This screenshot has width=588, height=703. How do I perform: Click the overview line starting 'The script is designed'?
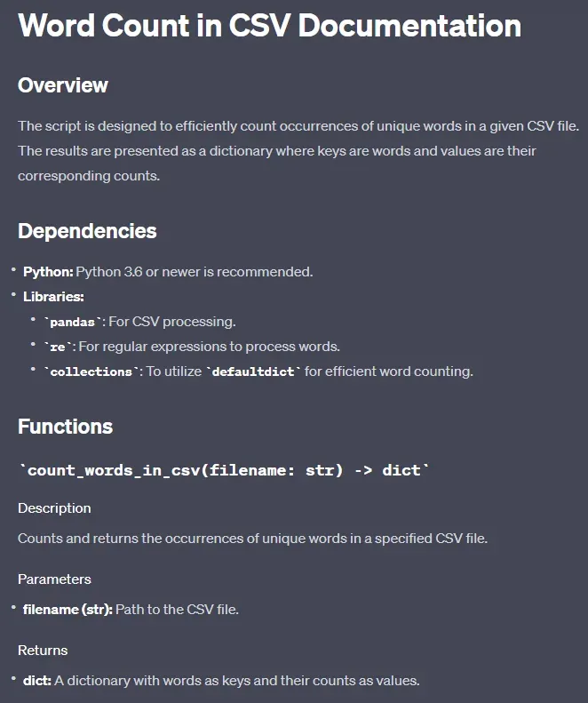298,126
